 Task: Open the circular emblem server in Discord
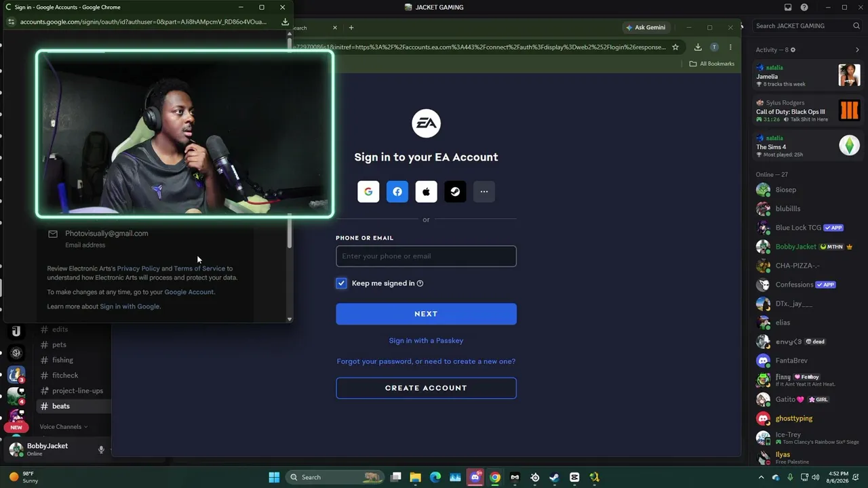pos(16,352)
